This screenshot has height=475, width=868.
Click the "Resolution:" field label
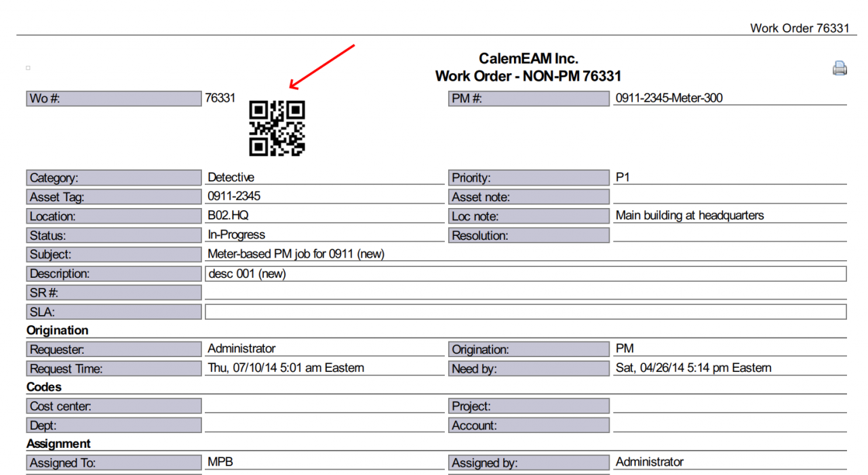(529, 236)
